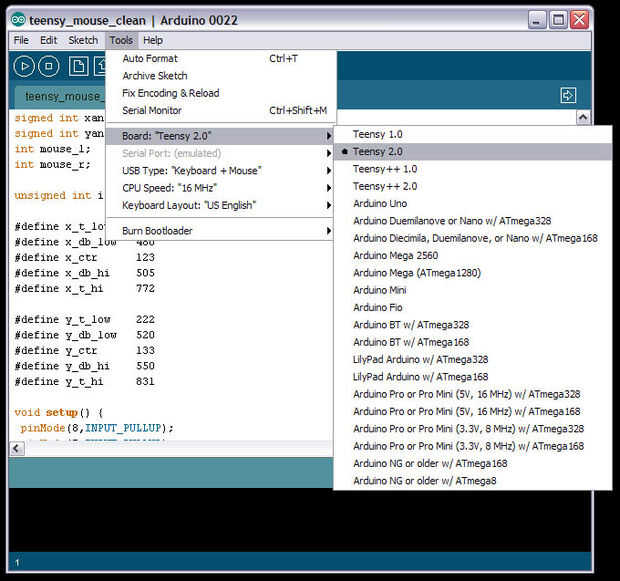The height and width of the screenshot is (581, 620).
Task: Click the Stop toolbar button
Action: 49,66
